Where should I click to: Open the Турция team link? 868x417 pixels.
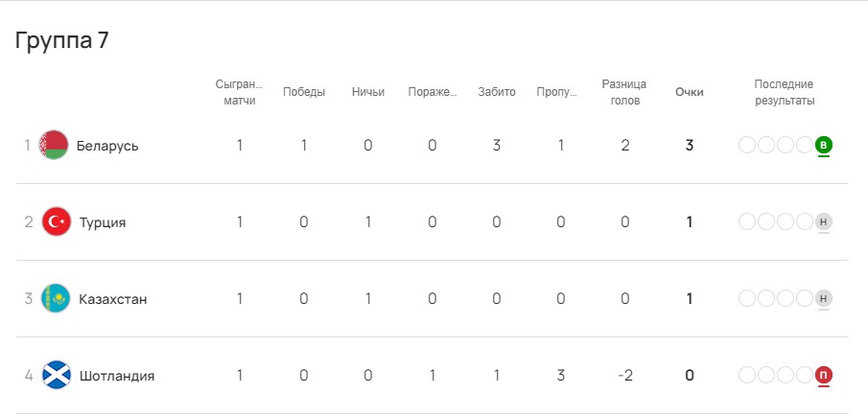103,222
